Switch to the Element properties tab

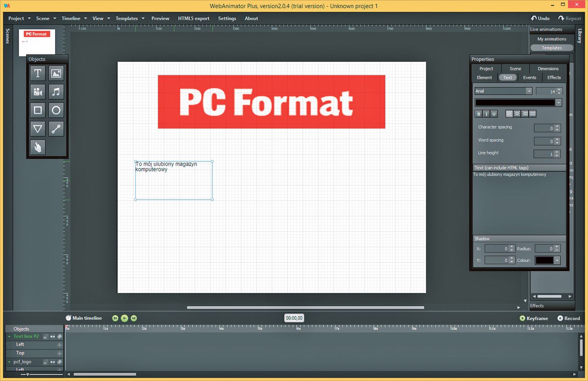coord(484,77)
